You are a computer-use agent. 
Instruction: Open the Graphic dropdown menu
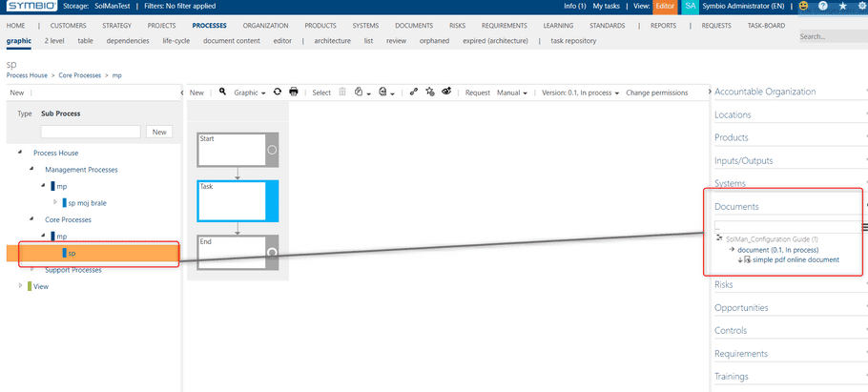coord(250,93)
